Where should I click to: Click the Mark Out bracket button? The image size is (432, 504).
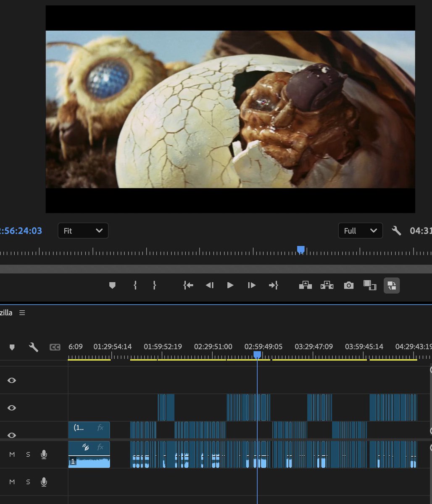click(154, 285)
